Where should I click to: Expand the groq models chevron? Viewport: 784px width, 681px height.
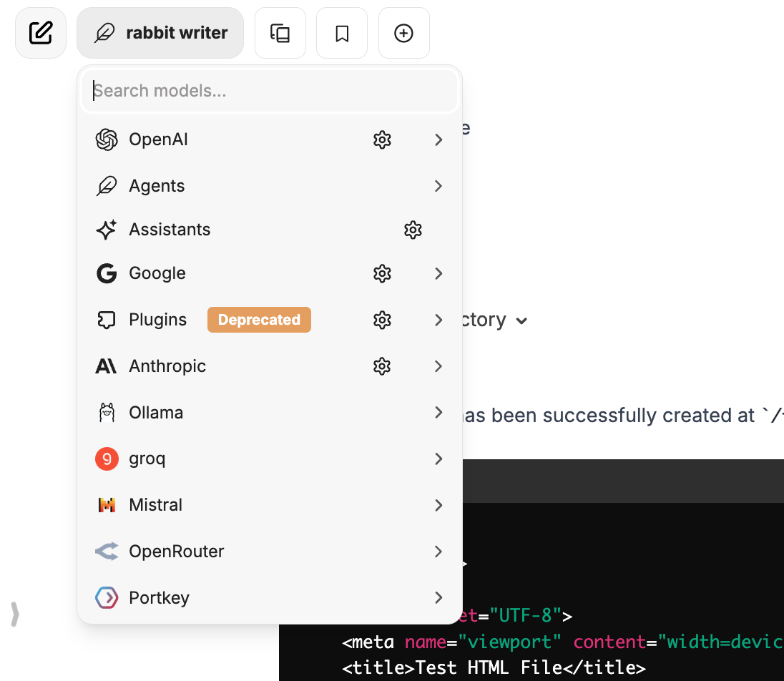(438, 459)
